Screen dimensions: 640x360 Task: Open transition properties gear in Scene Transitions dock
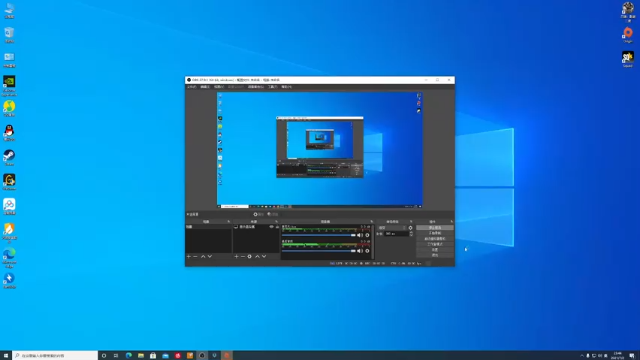(411, 228)
